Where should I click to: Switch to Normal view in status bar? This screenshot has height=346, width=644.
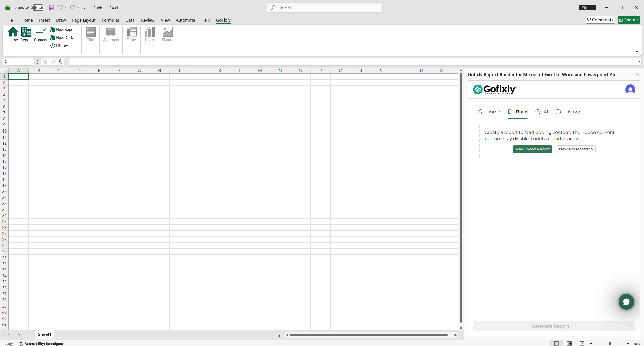[556, 343]
